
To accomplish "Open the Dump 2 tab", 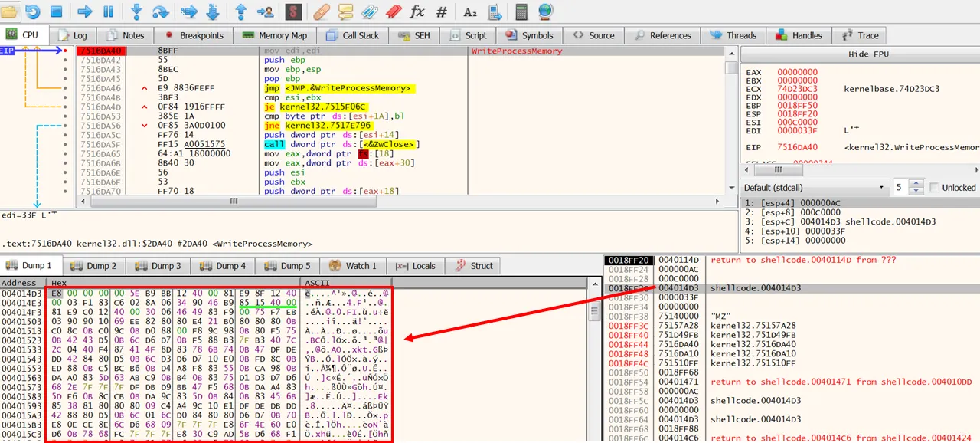I will [94, 266].
